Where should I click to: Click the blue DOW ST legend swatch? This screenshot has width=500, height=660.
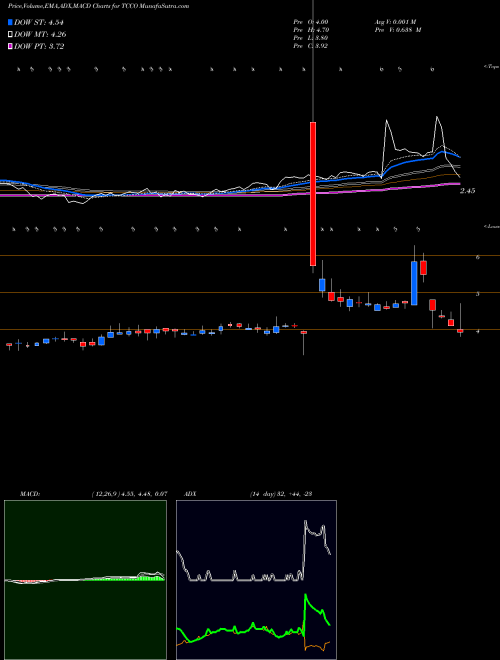(x=10, y=23)
